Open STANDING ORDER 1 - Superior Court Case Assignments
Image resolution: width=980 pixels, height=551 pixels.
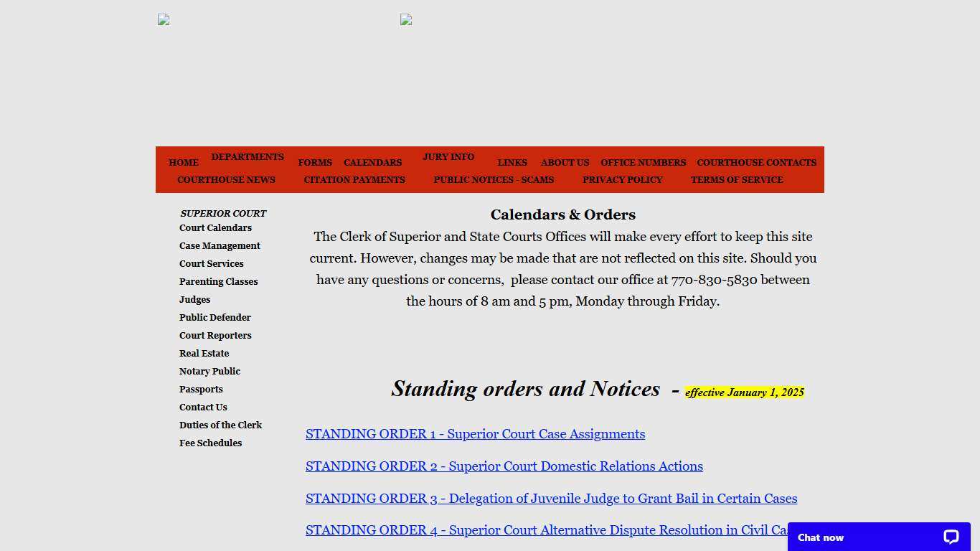(x=475, y=434)
